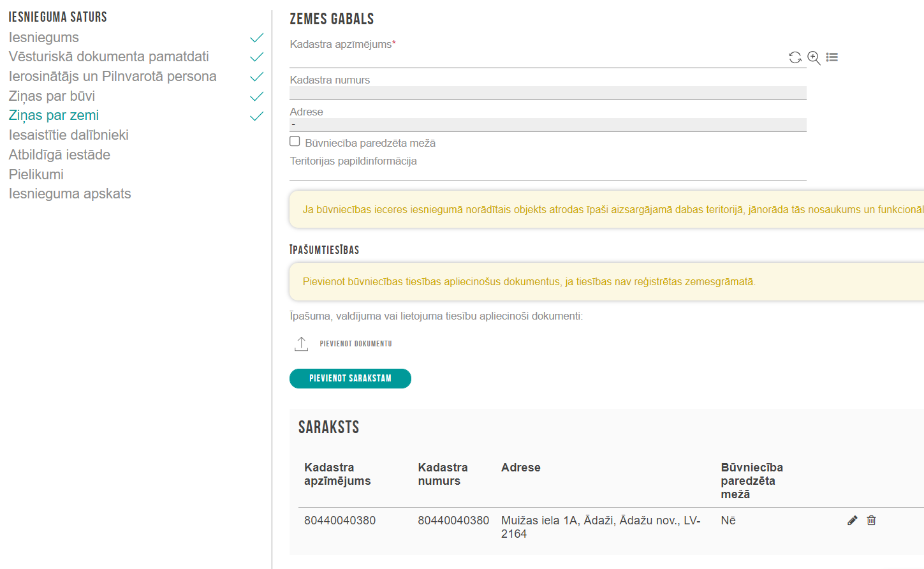
Task: Click the refresh cadastre data icon
Action: click(795, 57)
